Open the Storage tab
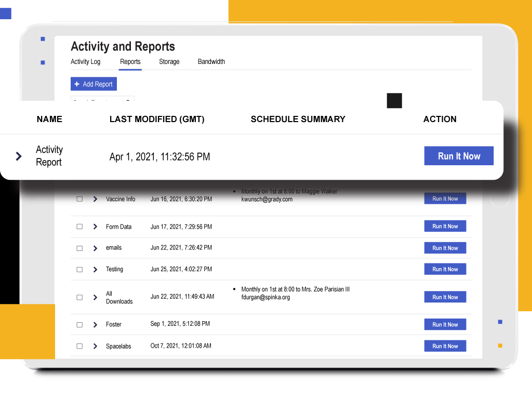This screenshot has height=397, width=532. point(169,62)
